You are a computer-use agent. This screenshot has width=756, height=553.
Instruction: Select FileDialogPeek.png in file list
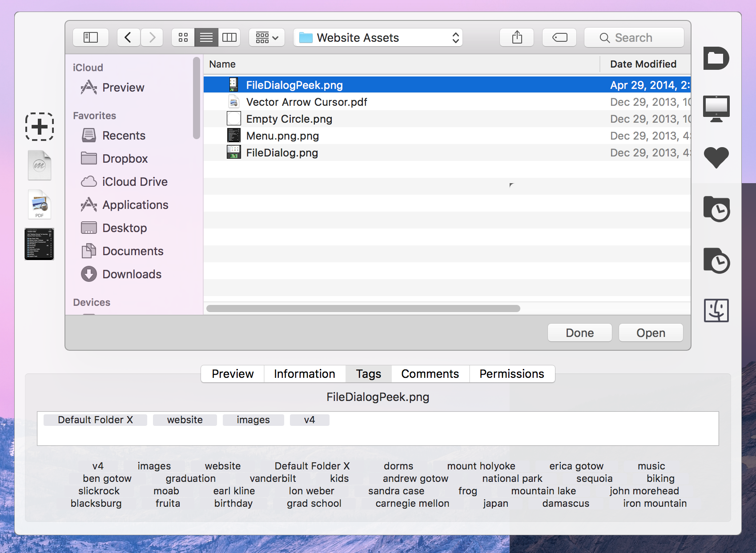(x=447, y=85)
